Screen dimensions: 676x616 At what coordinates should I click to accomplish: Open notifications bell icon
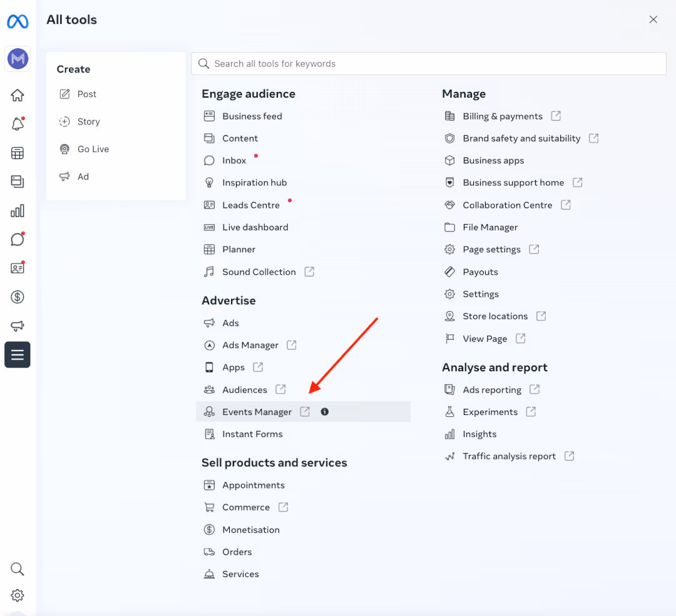[x=18, y=124]
